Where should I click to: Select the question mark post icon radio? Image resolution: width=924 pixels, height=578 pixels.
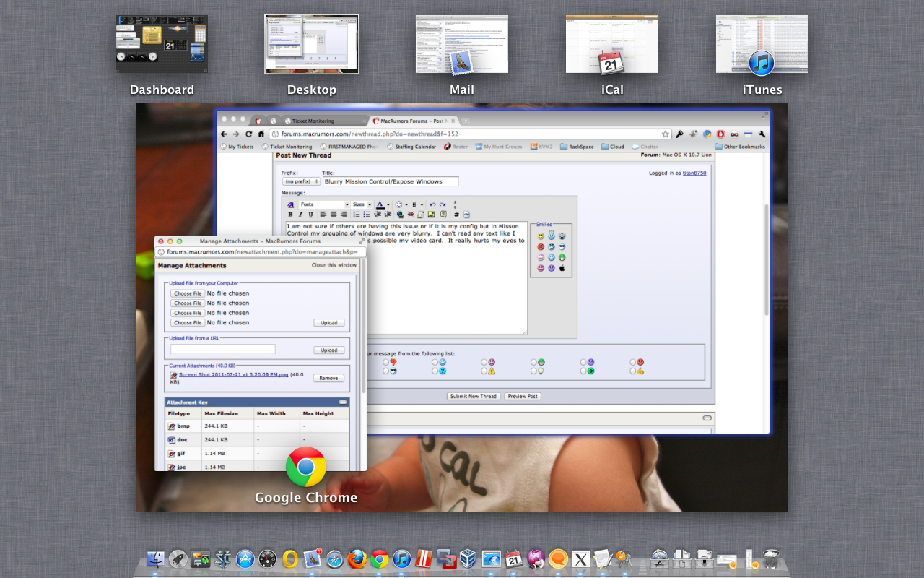click(435, 371)
